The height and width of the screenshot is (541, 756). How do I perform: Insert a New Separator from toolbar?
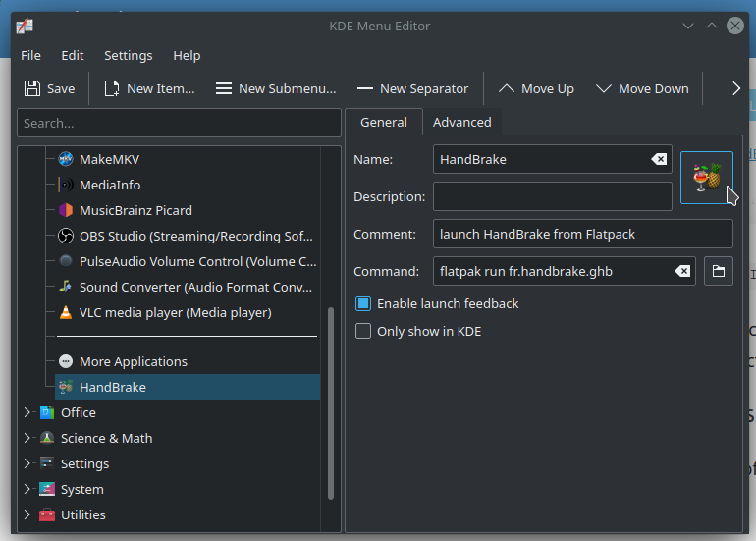click(412, 88)
